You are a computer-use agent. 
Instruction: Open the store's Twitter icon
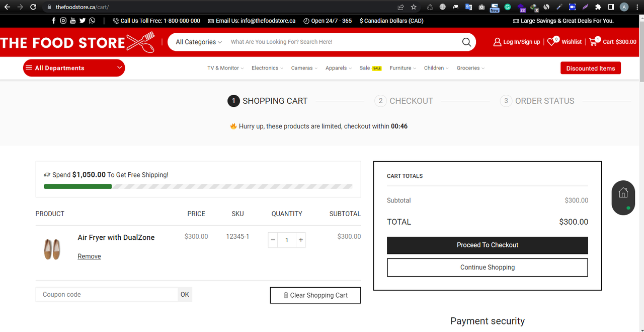(83, 21)
